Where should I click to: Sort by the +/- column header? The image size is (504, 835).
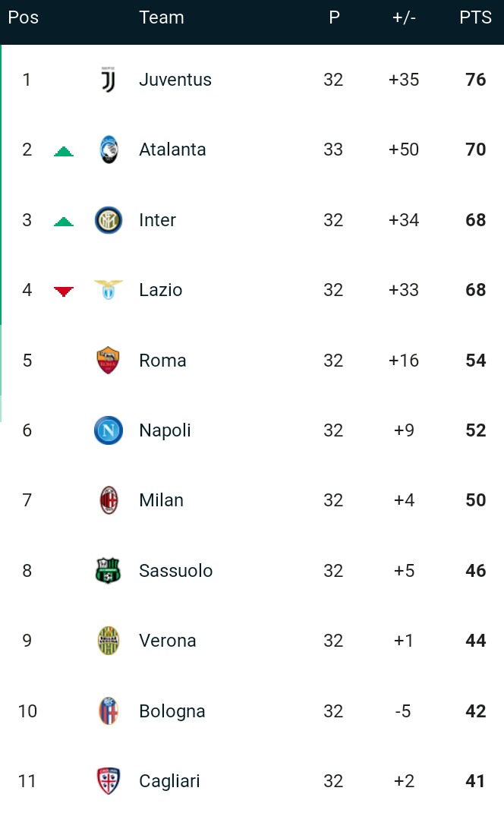[x=404, y=17]
